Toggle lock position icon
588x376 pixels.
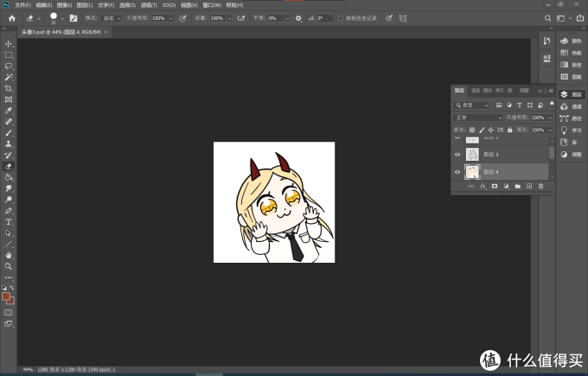(490, 130)
